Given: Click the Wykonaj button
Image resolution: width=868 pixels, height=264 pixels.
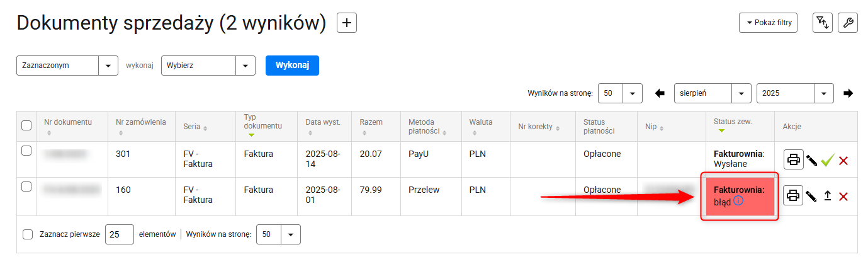Looking at the screenshot, I should click(292, 66).
